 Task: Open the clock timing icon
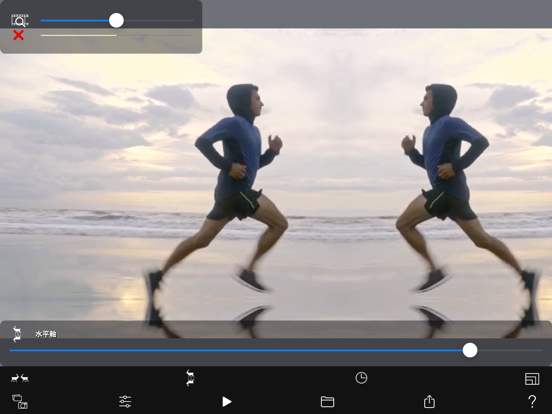click(x=361, y=378)
